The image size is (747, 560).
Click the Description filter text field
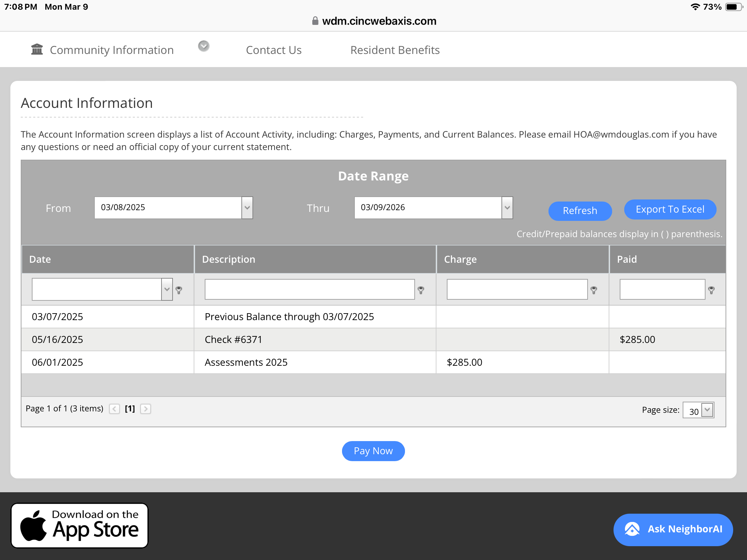[310, 289]
